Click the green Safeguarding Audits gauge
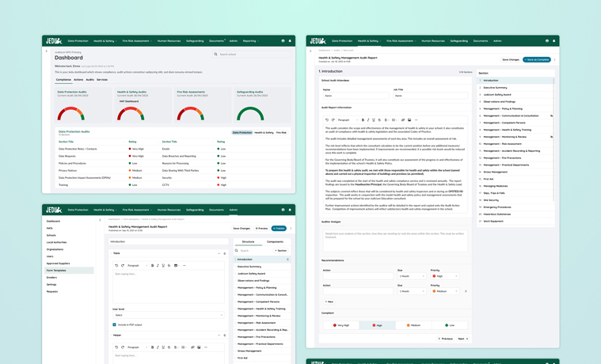Screen dimensions: 601x364 250,113
